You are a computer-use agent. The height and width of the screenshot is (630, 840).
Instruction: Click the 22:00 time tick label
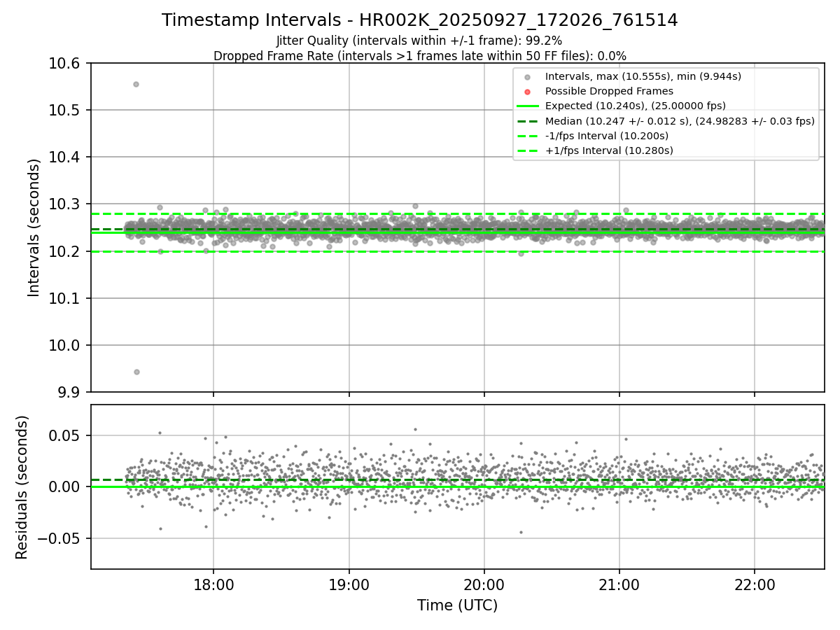point(754,584)
